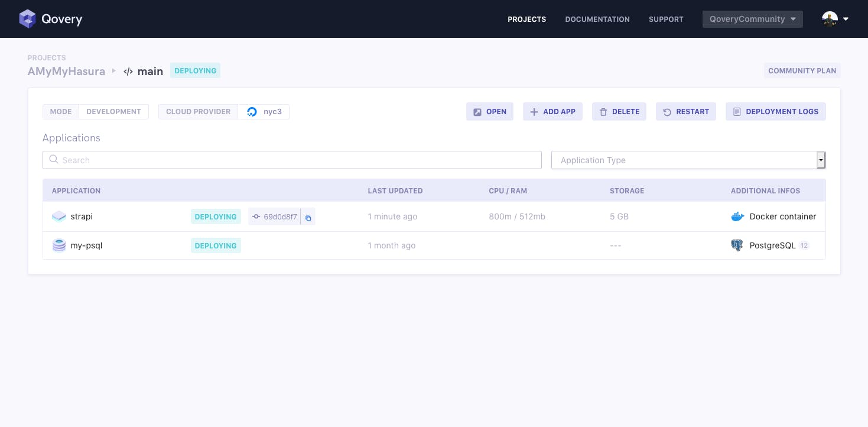Screen dimensions: 868x427
Task: Click the '1 month ago' cell
Action: coord(391,245)
